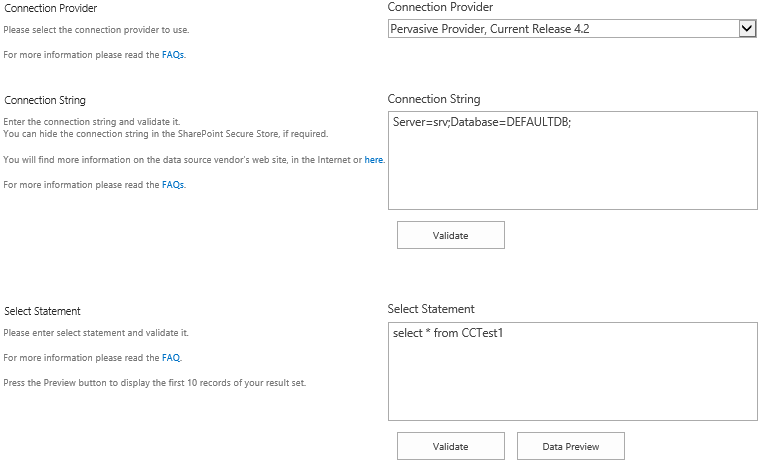Click 'Please select the connection provider' description
The image size is (767, 467).
coord(96,31)
